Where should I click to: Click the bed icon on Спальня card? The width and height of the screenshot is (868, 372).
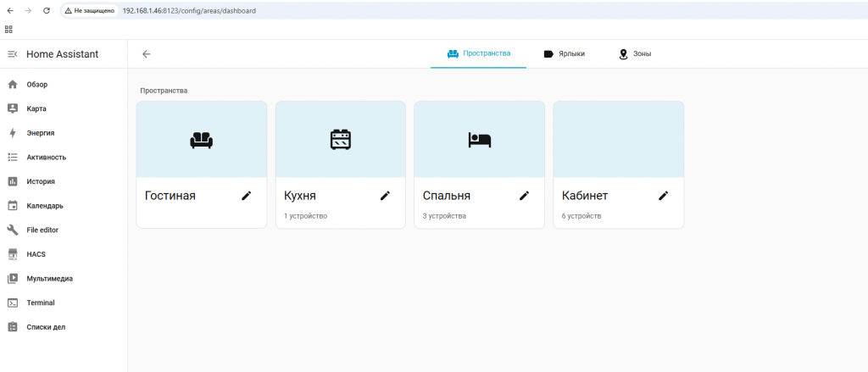click(480, 140)
